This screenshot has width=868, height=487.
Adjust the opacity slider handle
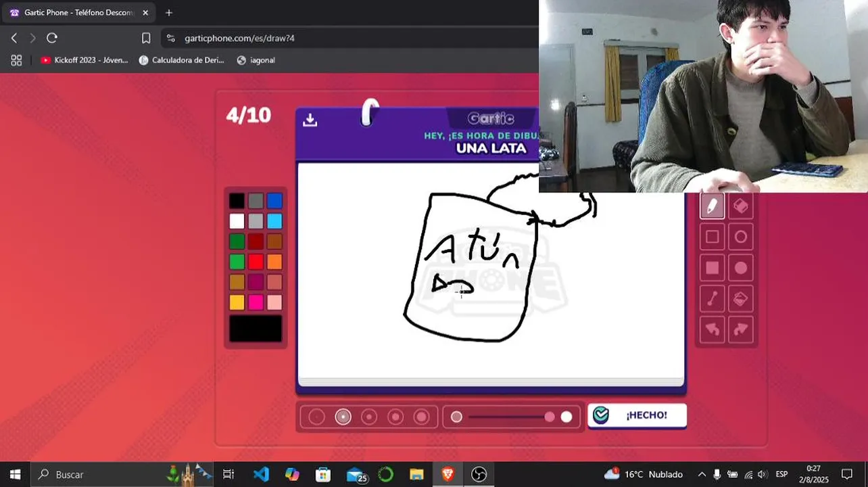click(550, 417)
